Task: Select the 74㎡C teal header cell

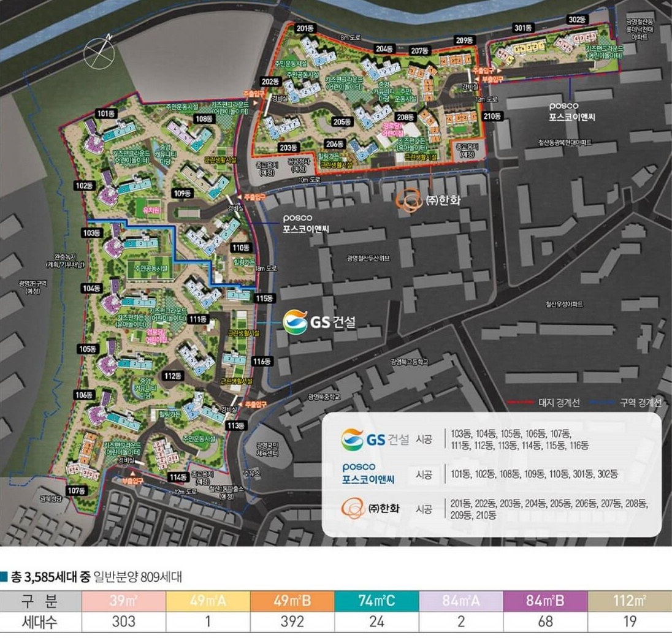Action: 376,601
